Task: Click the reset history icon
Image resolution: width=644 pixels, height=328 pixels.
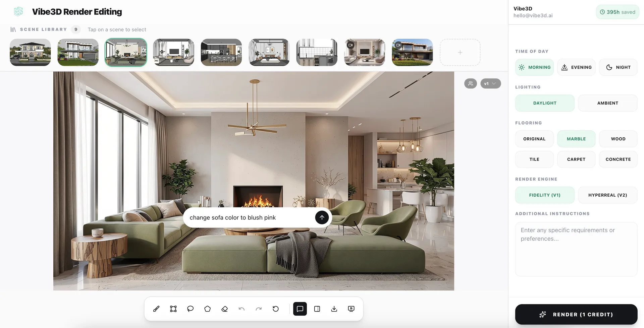Action: (x=275, y=309)
